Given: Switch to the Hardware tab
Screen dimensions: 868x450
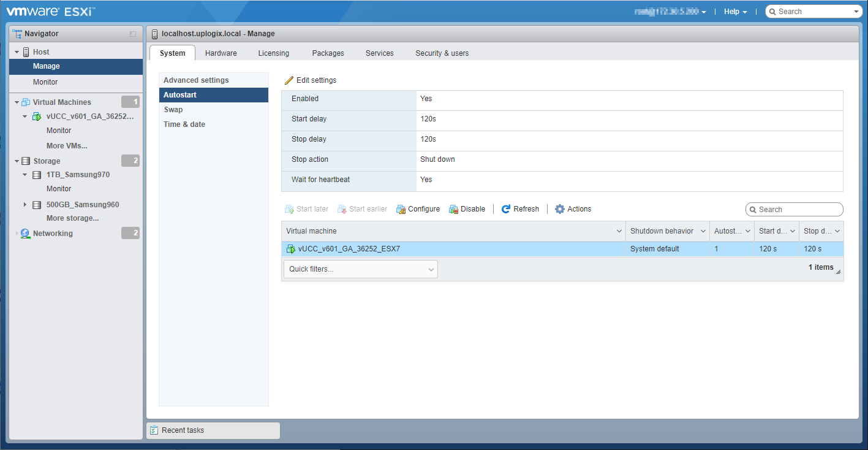Looking at the screenshot, I should [x=221, y=53].
